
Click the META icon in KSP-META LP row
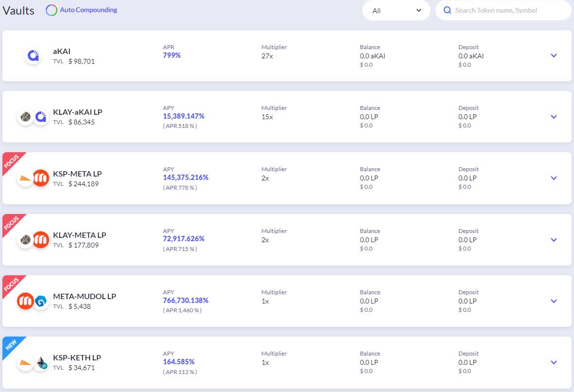click(41, 178)
